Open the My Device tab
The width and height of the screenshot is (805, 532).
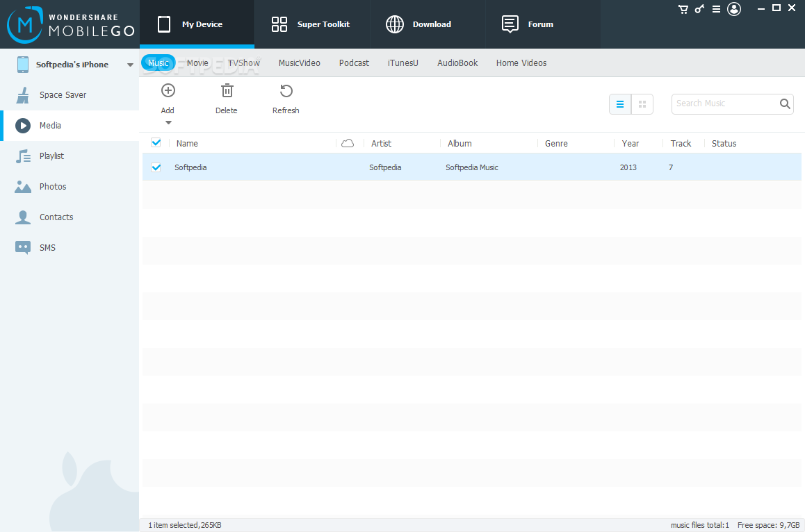pos(197,24)
